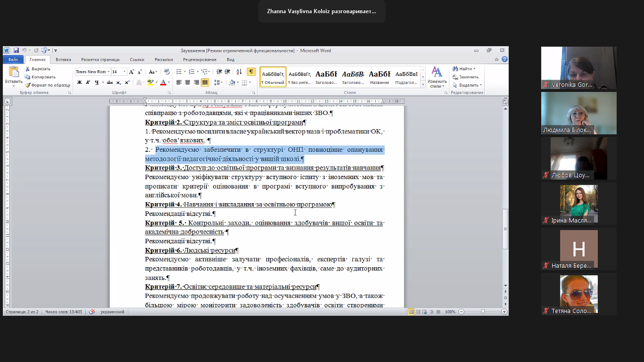This screenshot has width=644, height=362.
Task: Expand the styles gallery More arrow
Action: 422,85
